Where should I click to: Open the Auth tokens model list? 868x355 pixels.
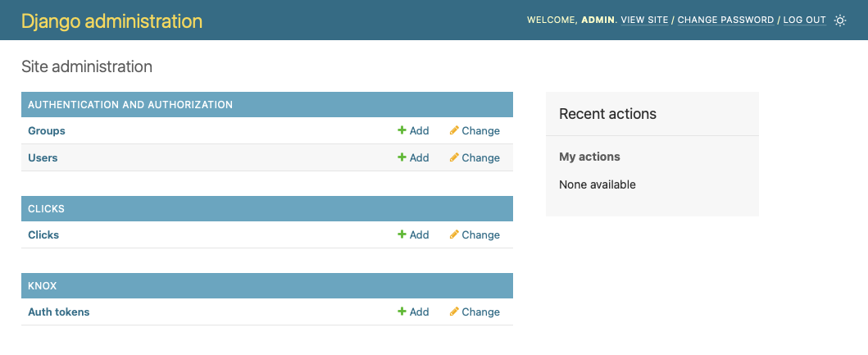(59, 312)
